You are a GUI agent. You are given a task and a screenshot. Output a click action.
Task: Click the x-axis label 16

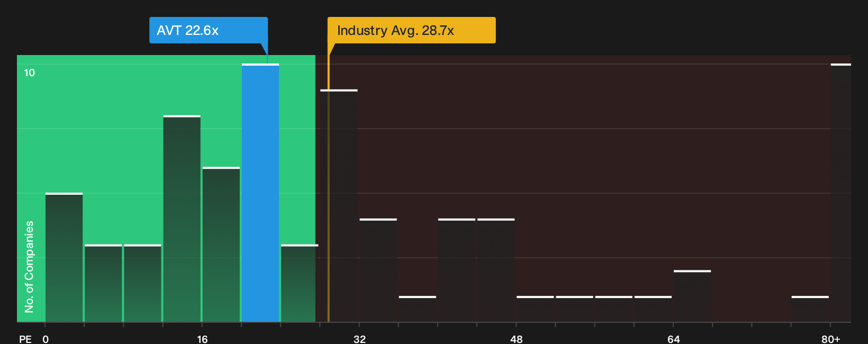pyautogui.click(x=202, y=339)
